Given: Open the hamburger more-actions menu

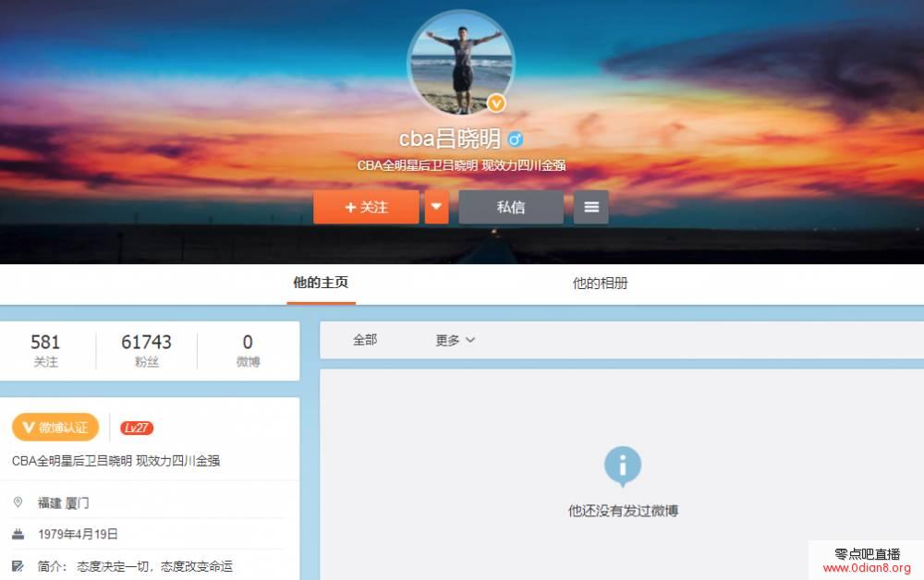Looking at the screenshot, I should pyautogui.click(x=591, y=207).
